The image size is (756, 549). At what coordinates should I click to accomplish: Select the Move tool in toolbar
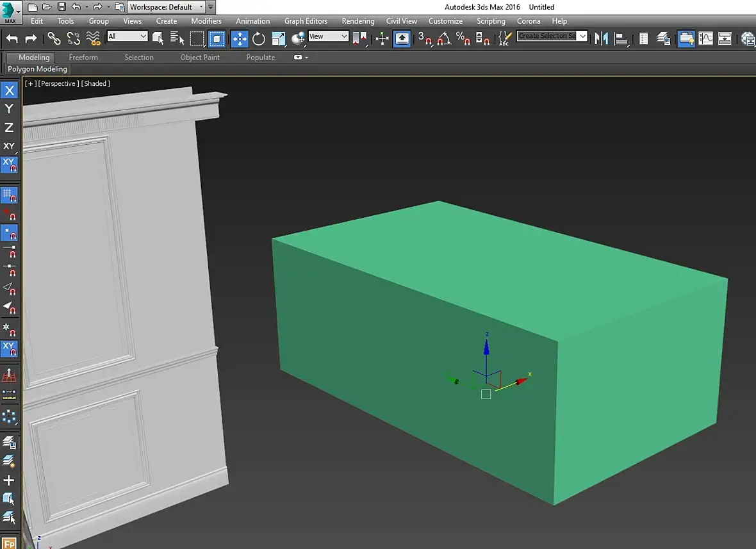(239, 38)
